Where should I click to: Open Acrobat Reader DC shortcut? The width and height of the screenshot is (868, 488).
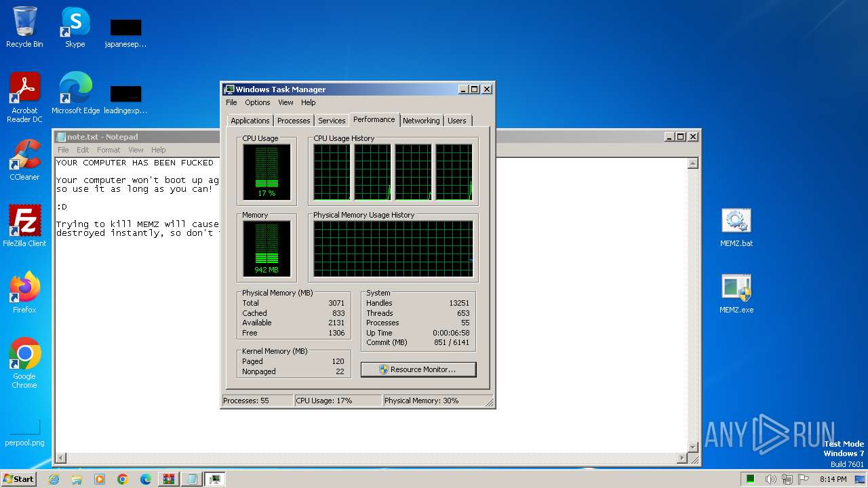24,98
